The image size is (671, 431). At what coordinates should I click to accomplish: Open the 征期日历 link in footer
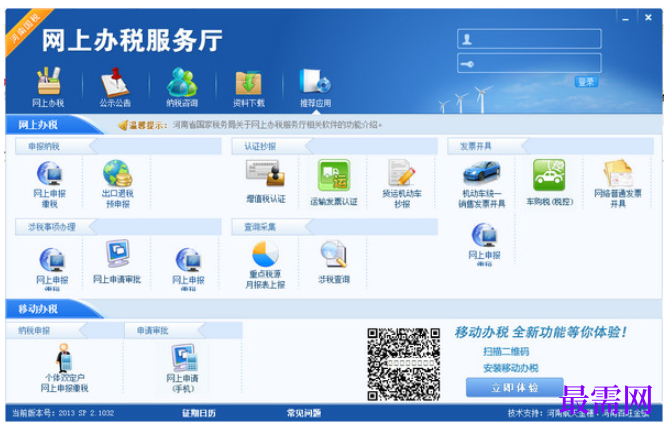[199, 413]
